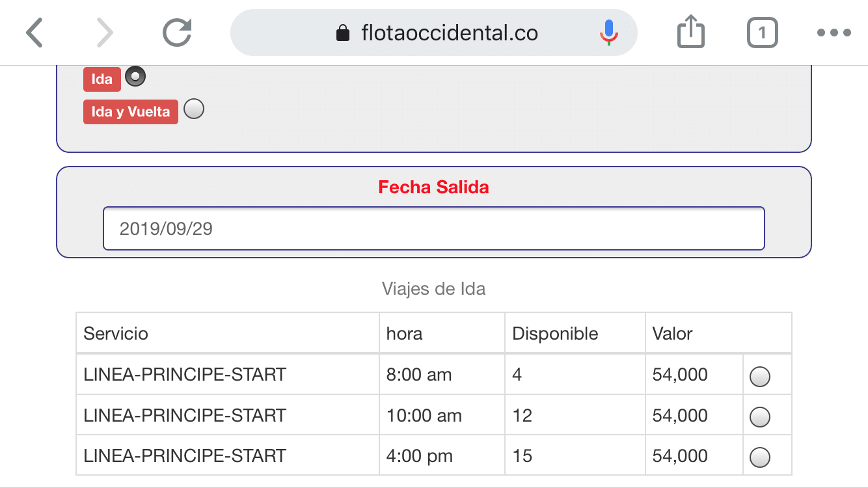Image resolution: width=868 pixels, height=488 pixels.
Task: Tap the microphone voice search icon
Action: pyautogui.click(x=608, y=33)
